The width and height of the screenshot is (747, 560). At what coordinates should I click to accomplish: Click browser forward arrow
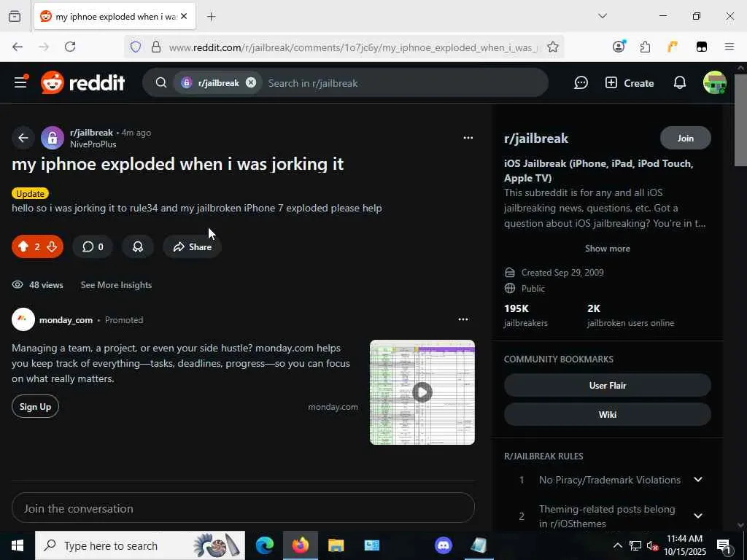coord(43,47)
